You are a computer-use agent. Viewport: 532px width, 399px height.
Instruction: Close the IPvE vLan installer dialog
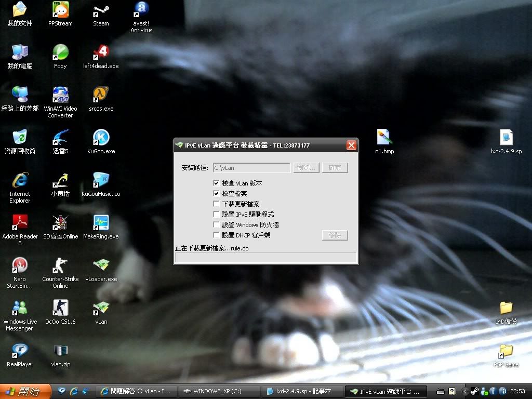351,145
